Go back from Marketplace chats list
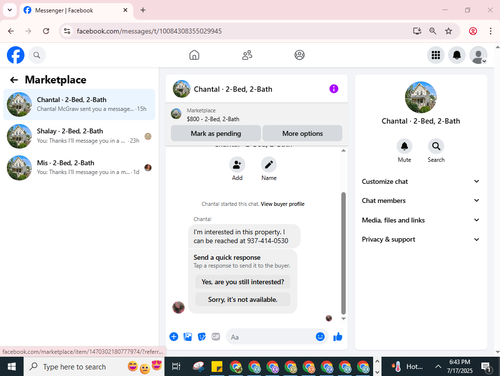The width and height of the screenshot is (500, 376). tap(14, 80)
